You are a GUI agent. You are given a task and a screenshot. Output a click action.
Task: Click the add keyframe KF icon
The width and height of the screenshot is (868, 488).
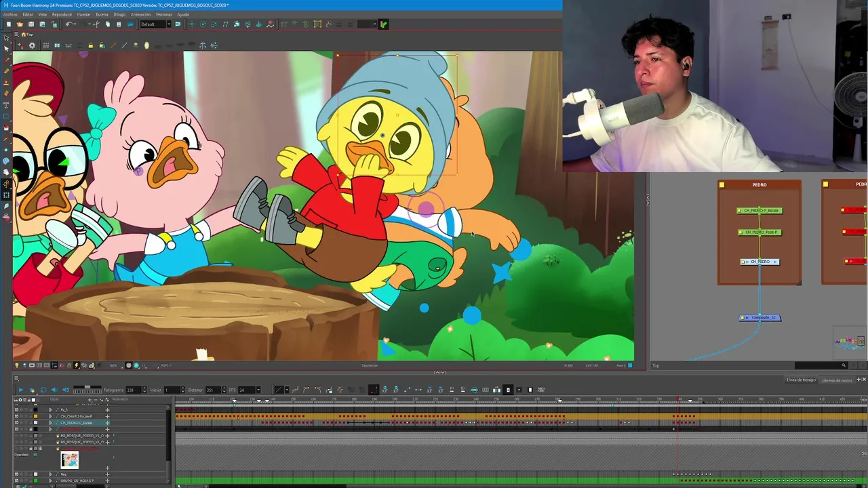coord(384,390)
